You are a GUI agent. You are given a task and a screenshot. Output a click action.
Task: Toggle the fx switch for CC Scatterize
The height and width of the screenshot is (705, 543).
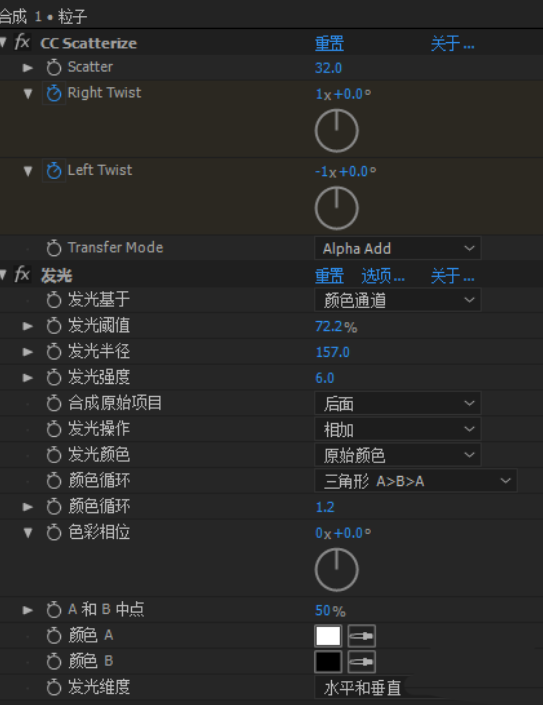(22, 42)
